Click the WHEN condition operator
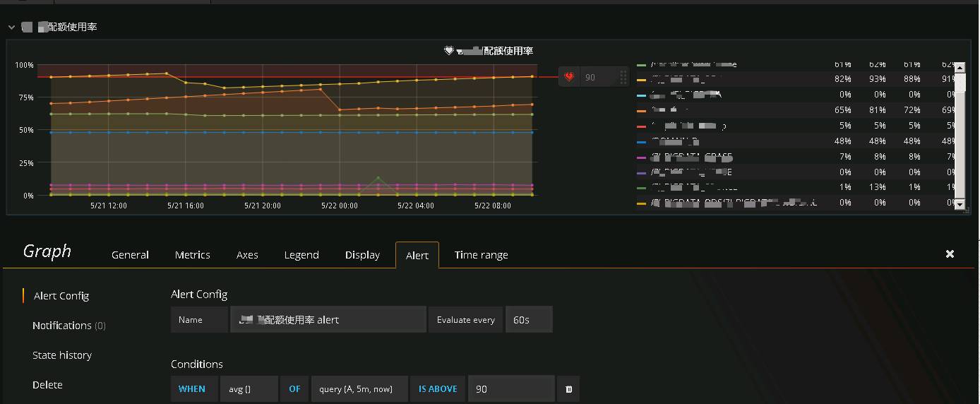 pos(192,389)
